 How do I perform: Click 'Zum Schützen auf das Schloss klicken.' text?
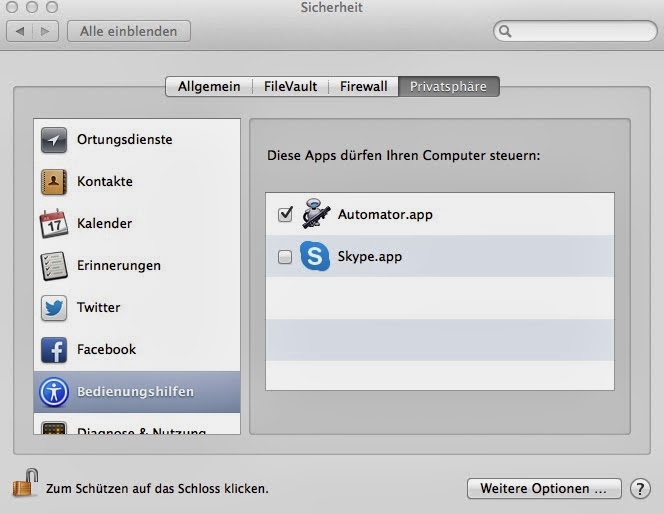pyautogui.click(x=157, y=489)
